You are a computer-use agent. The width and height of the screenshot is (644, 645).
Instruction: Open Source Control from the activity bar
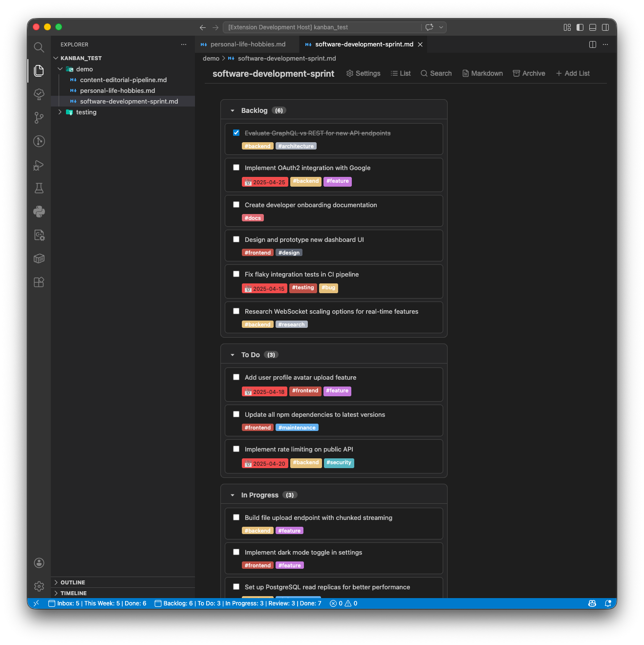(x=39, y=118)
